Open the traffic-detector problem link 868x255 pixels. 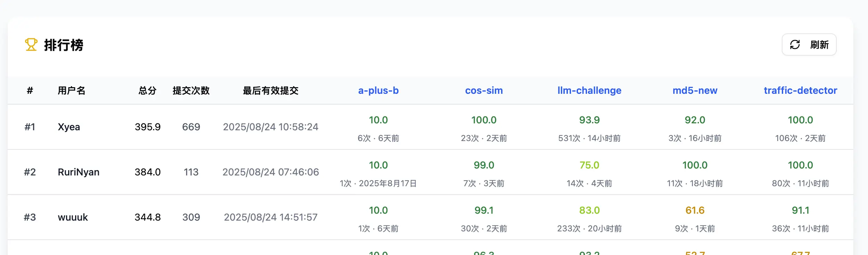(800, 91)
